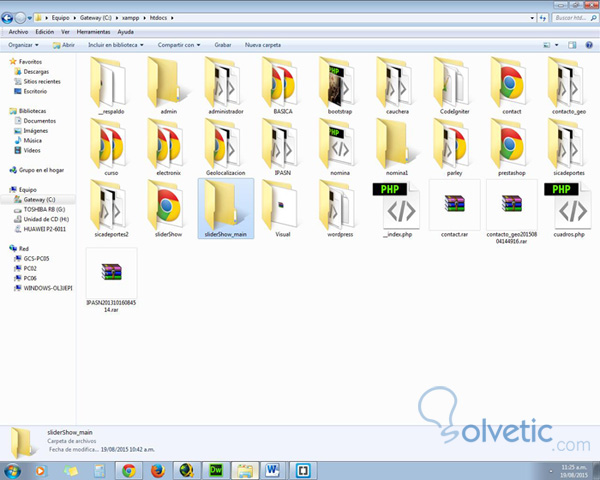The image size is (600, 480).
Task: Go back with the Back arrow button
Action: [x=7, y=18]
